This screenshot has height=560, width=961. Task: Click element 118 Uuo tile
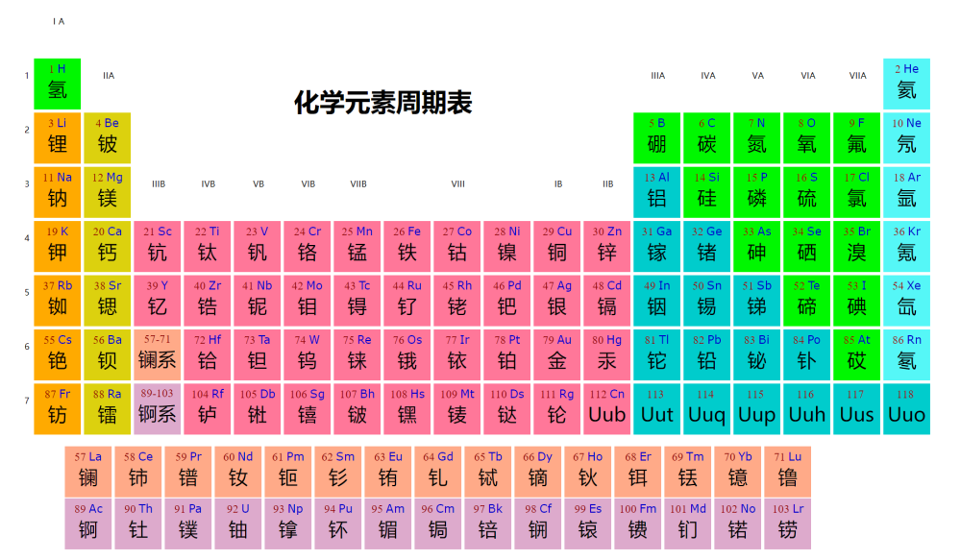click(x=906, y=409)
